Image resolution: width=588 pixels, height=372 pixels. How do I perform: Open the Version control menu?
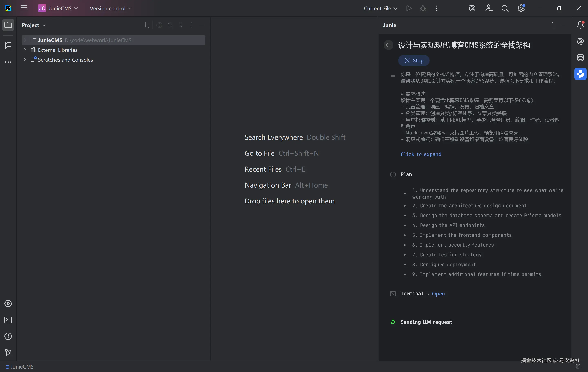(110, 8)
